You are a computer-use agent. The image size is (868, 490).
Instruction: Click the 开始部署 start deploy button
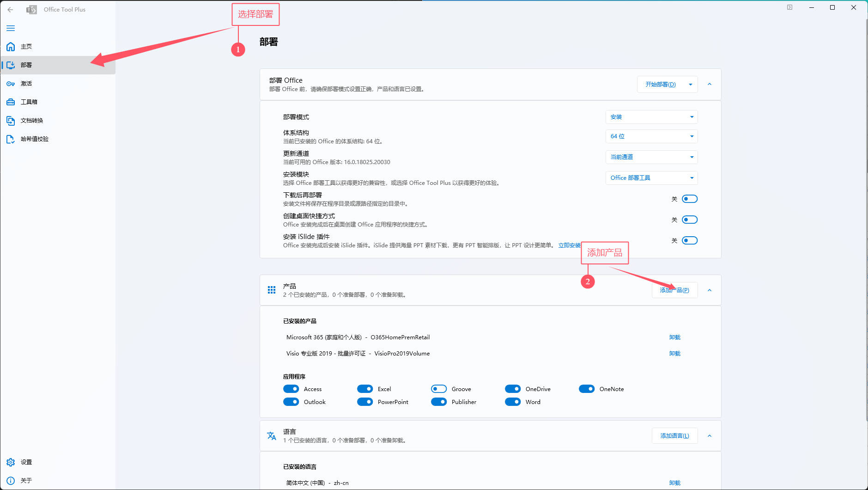coord(661,85)
